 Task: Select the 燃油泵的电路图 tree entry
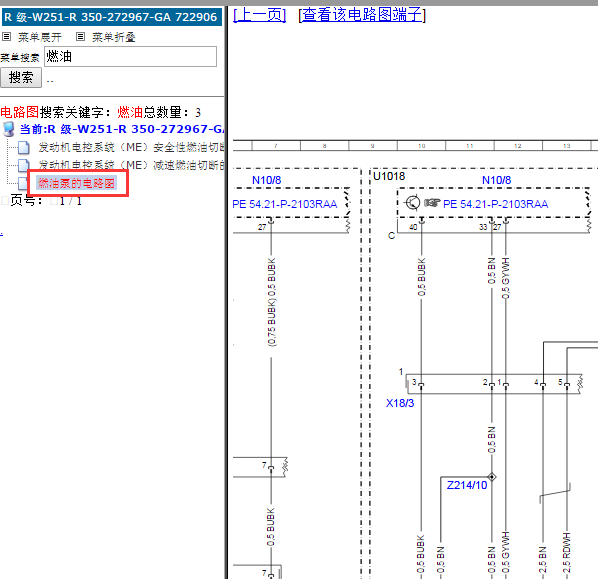coord(76,183)
